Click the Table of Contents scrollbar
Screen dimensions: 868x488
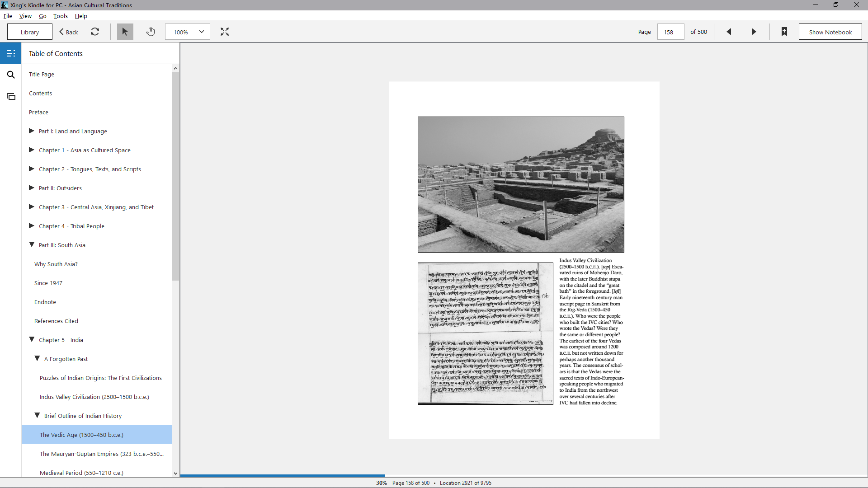coord(175,176)
